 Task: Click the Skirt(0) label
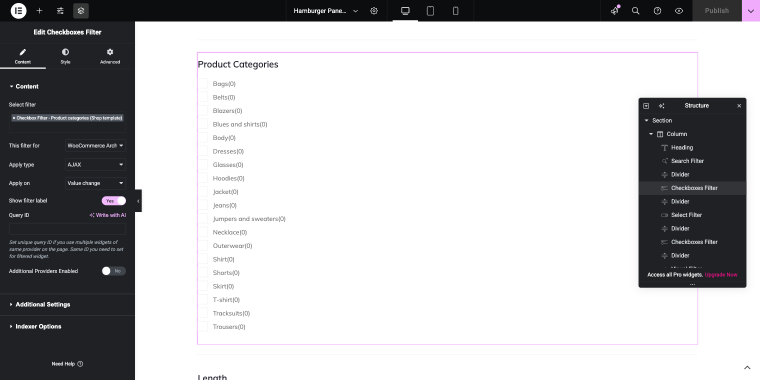(x=223, y=286)
